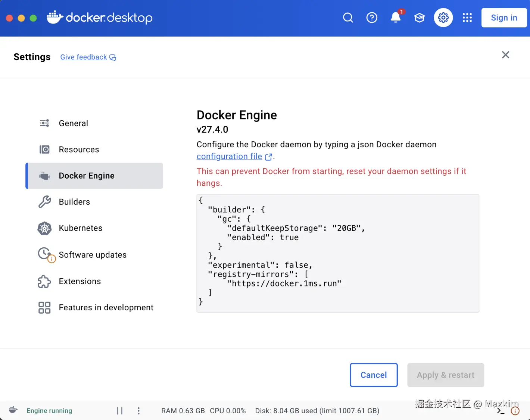Open the configuration file link
530x420 pixels.
pyautogui.click(x=229, y=156)
